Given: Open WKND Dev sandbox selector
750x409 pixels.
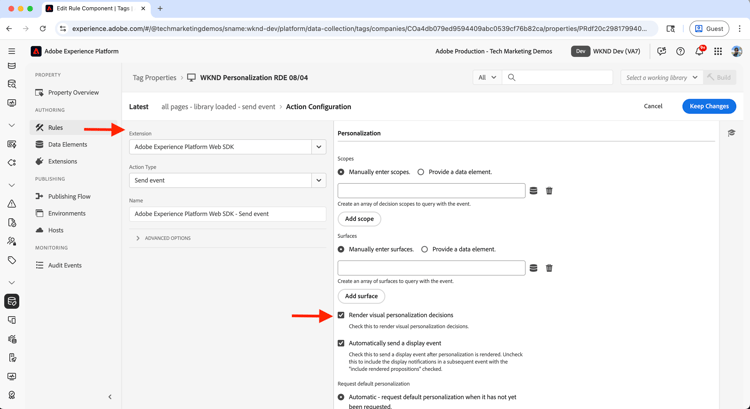Looking at the screenshot, I should pos(606,51).
